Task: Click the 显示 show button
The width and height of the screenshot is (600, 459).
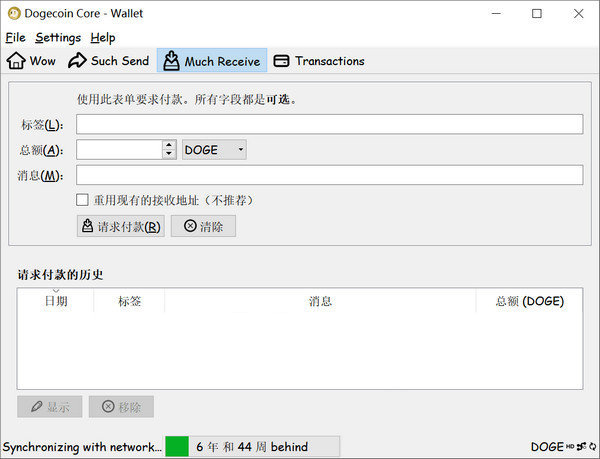Action: tap(49, 407)
